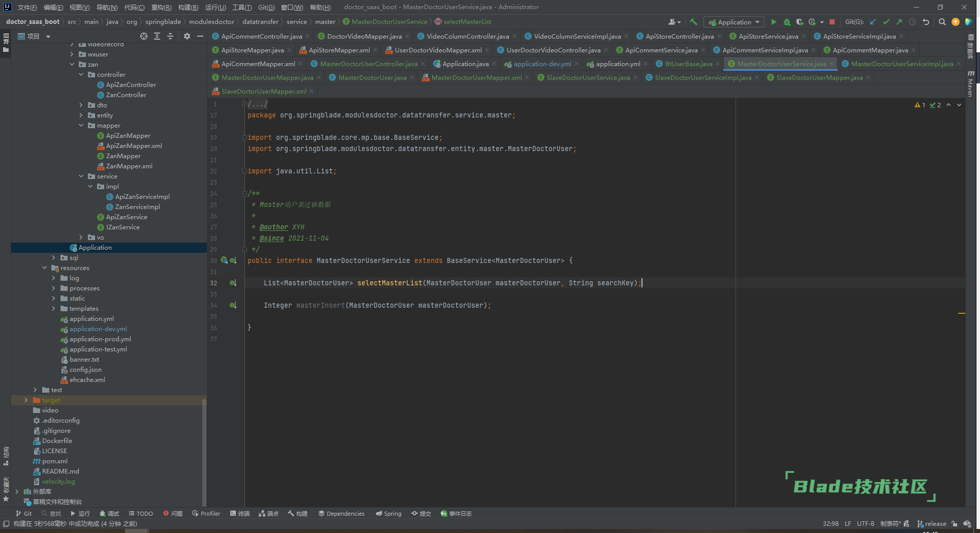Click the implementation gutter icon on line 34
Viewport: 980px width, 533px height.
[x=233, y=305]
